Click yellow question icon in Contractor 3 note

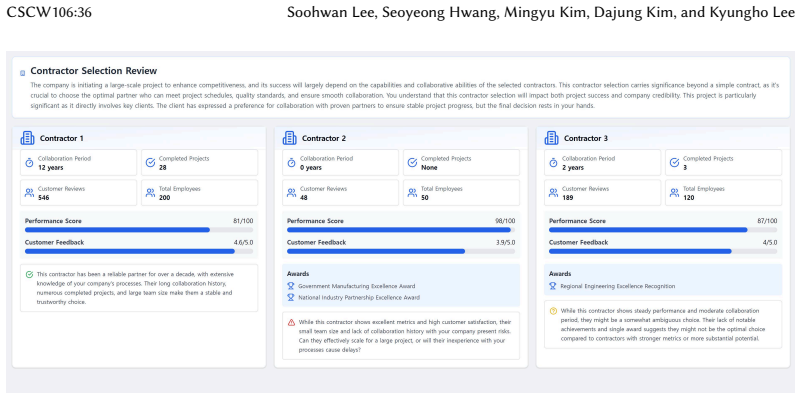pyautogui.click(x=553, y=311)
